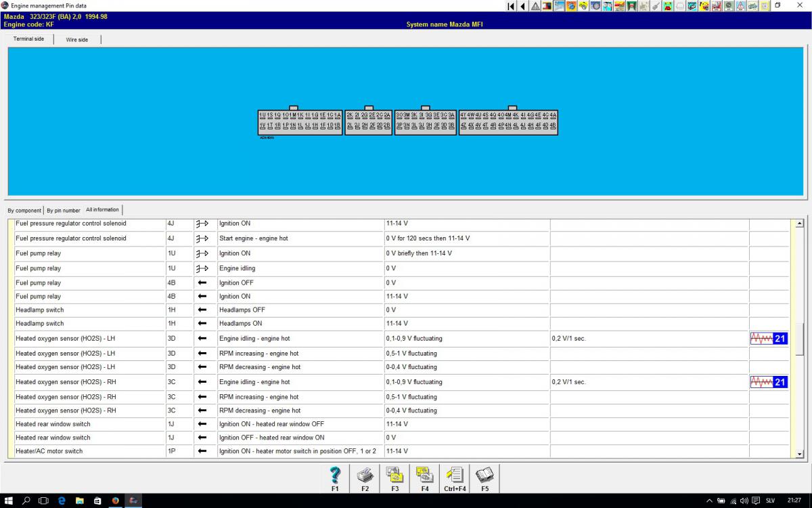Open the F1 help question mark button

tap(335, 478)
